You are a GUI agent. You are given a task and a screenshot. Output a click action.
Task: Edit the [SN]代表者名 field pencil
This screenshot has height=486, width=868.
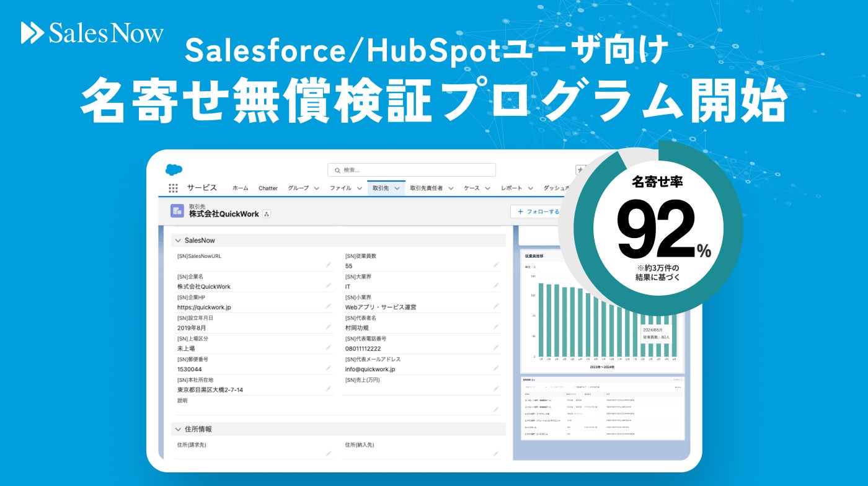point(496,327)
